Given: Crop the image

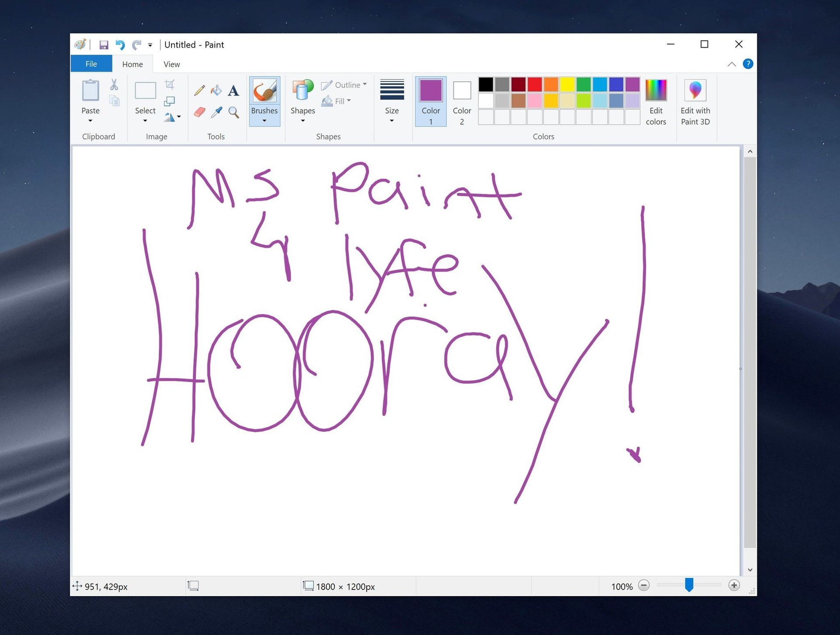Looking at the screenshot, I should click(170, 84).
